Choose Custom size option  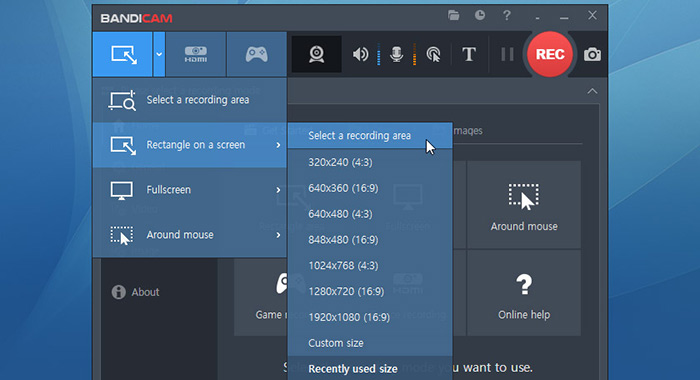pyautogui.click(x=370, y=343)
